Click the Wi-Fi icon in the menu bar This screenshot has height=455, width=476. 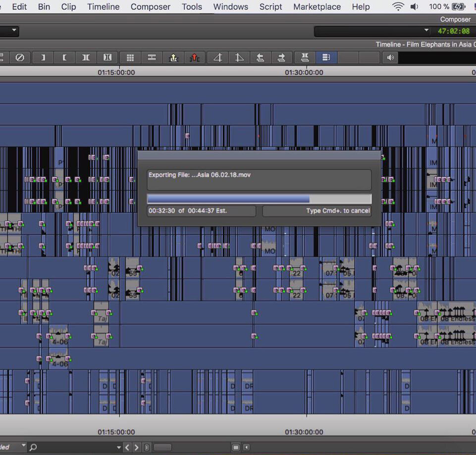[x=398, y=6]
